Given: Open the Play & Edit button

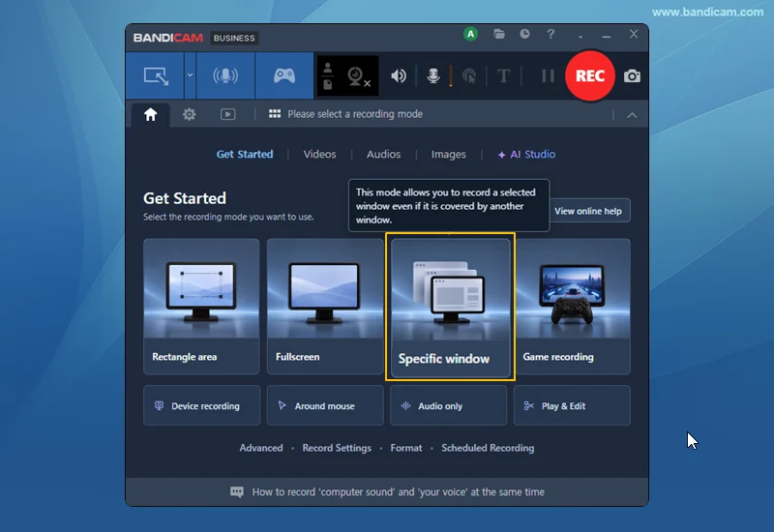Looking at the screenshot, I should 572,405.
